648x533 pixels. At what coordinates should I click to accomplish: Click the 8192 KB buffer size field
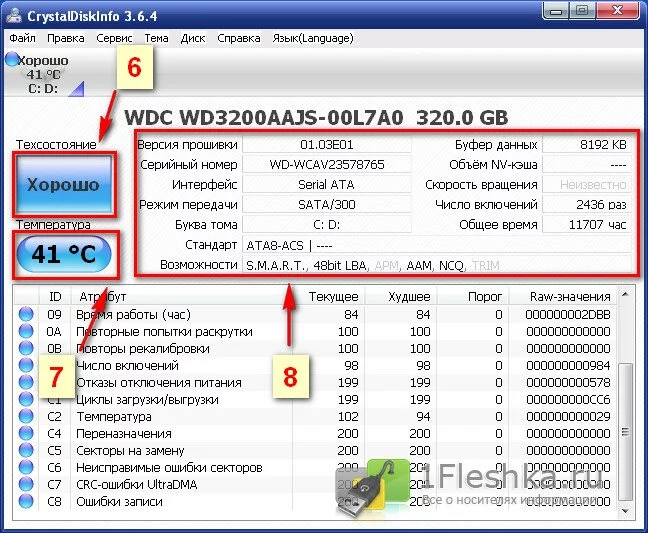pyautogui.click(x=587, y=145)
